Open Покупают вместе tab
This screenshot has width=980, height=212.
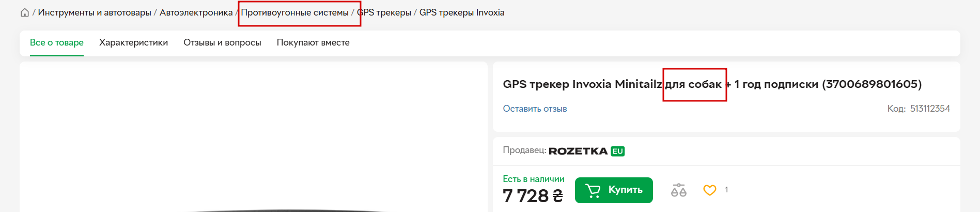point(313,42)
